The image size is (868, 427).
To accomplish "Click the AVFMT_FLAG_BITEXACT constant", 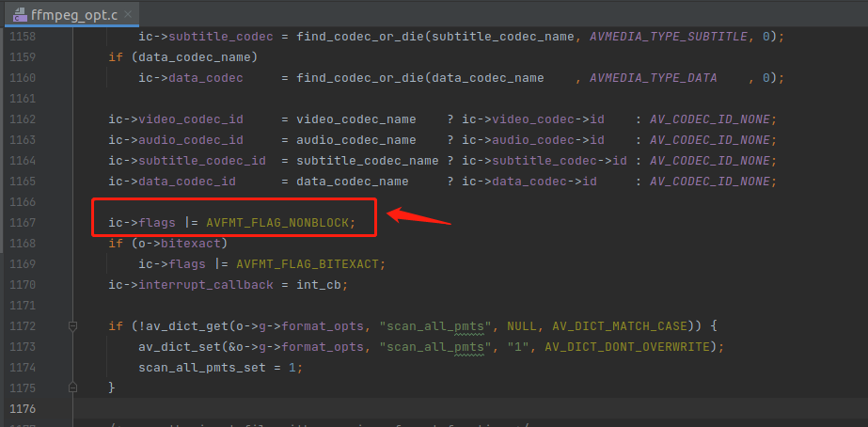I will [x=310, y=264].
